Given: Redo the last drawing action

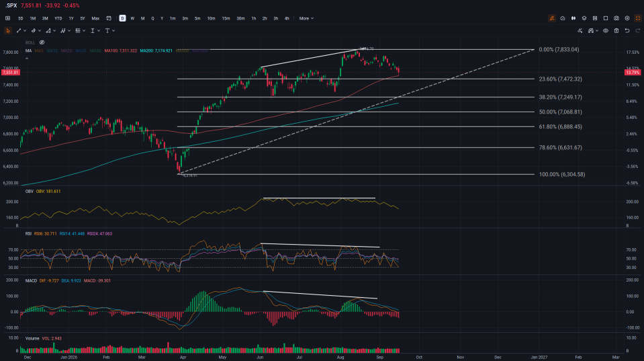Looking at the screenshot, I should [638, 31].
